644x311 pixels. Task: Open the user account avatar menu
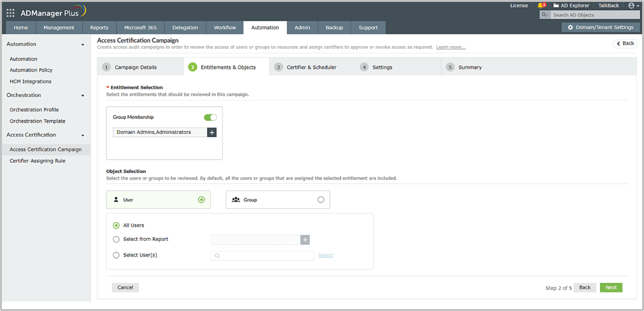point(633,5)
